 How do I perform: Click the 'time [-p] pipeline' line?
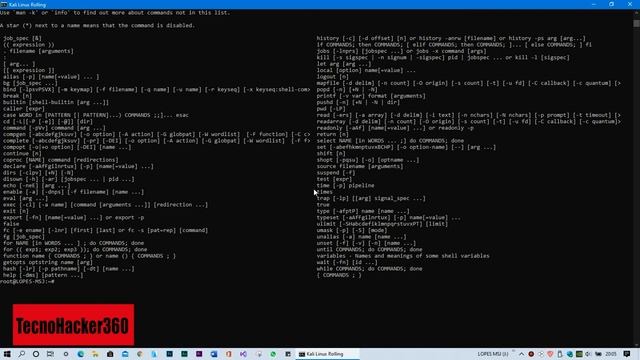click(345, 185)
